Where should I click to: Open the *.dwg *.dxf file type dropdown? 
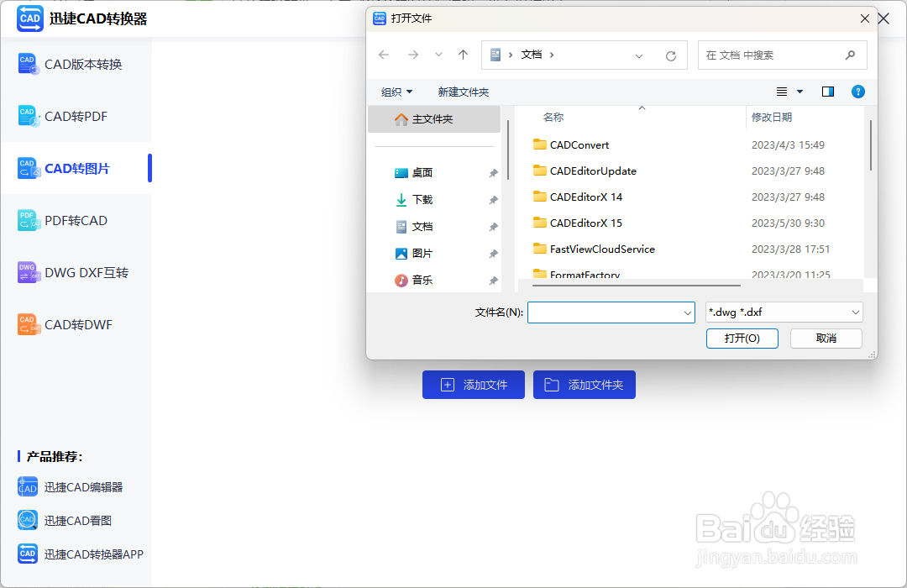(784, 312)
